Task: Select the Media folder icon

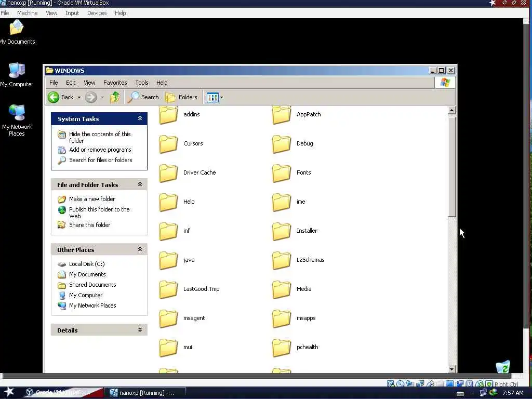Action: pyautogui.click(x=282, y=289)
